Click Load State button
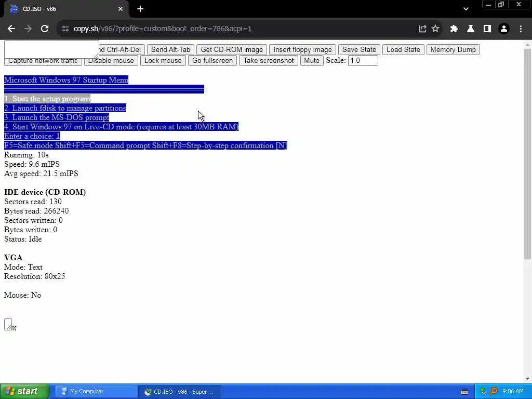Screen dimensions: 532x399 point(403,49)
